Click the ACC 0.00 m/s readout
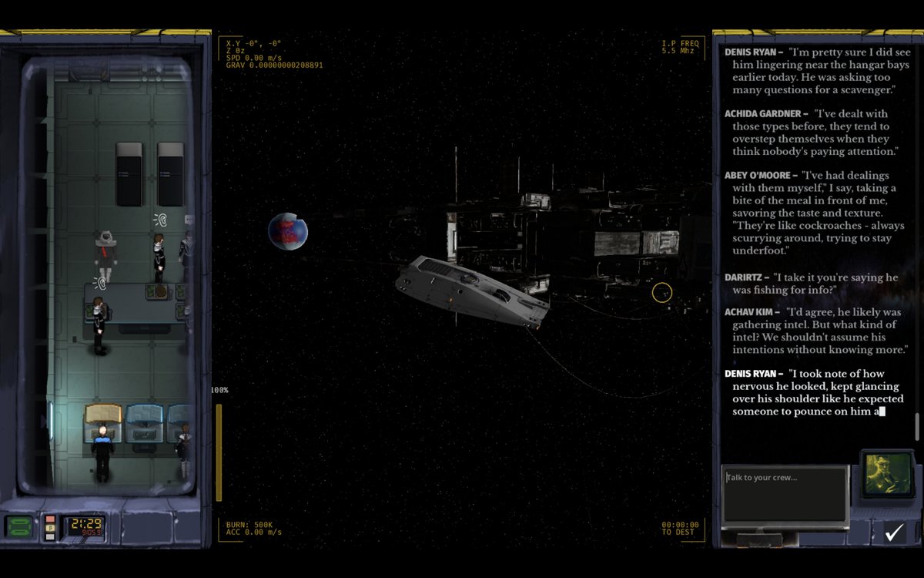Screen dimensions: 924x578 click(254, 532)
